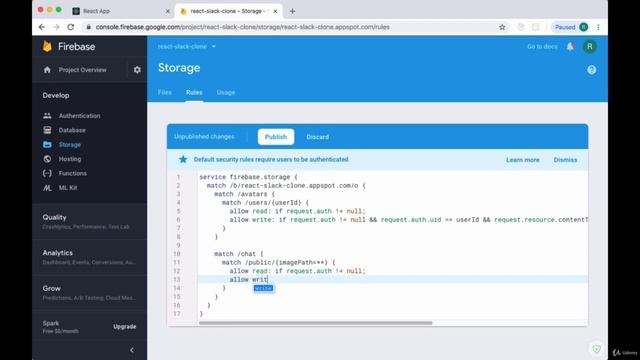The image size is (640, 360).
Task: Open Chrome three-dot menu
Action: pos(598,27)
